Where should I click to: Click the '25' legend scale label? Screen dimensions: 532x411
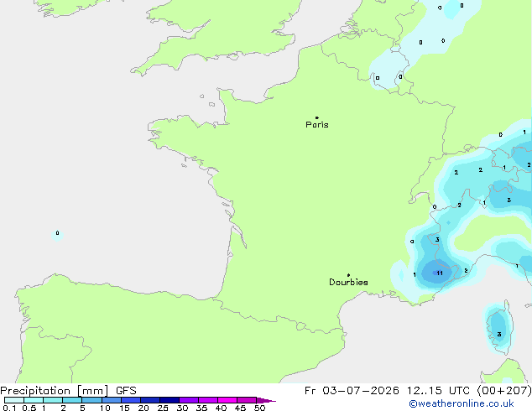click(163, 408)
